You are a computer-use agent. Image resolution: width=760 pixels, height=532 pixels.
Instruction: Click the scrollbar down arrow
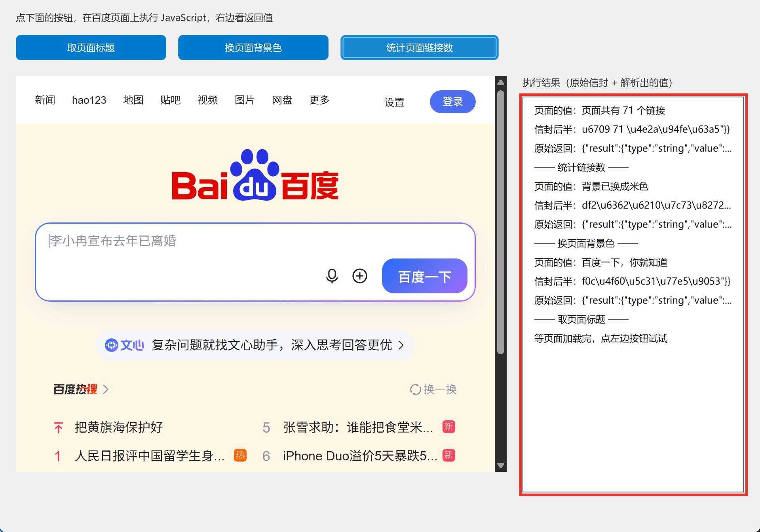(501, 465)
